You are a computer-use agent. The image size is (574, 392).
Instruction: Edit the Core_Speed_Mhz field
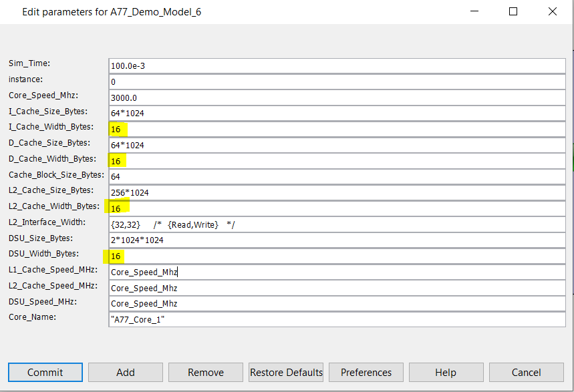[x=337, y=97]
